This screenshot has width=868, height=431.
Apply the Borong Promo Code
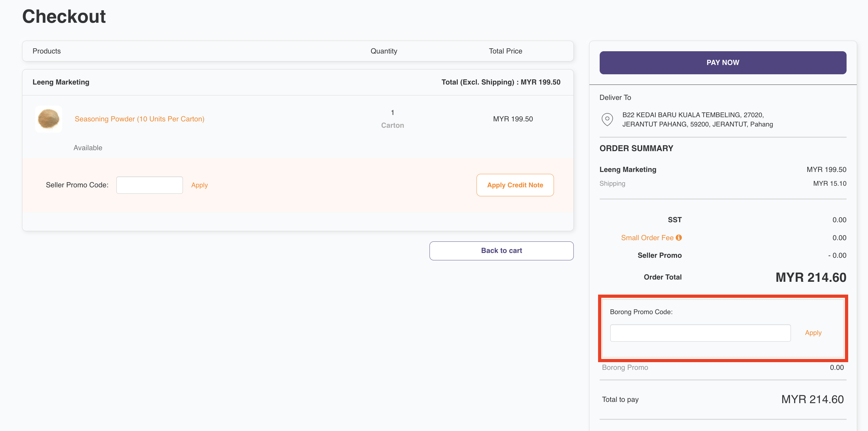coord(813,332)
